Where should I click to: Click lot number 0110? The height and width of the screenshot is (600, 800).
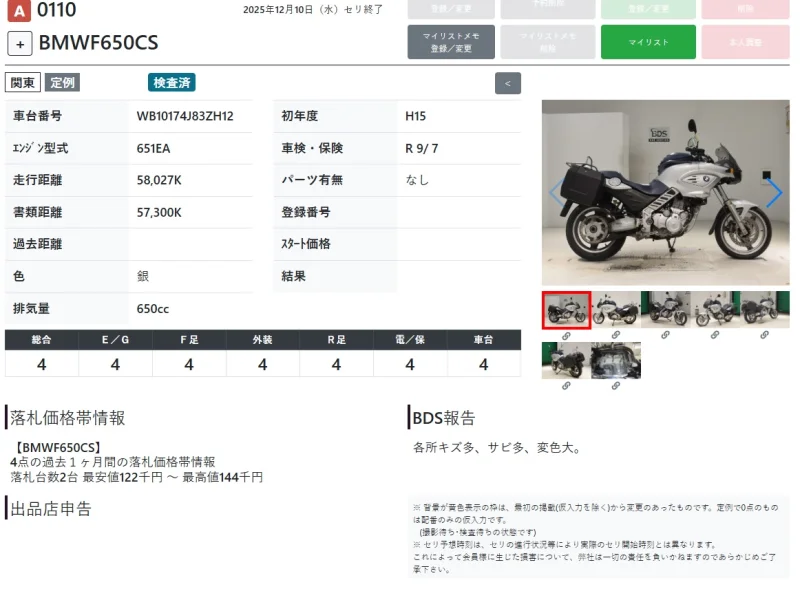click(x=56, y=10)
